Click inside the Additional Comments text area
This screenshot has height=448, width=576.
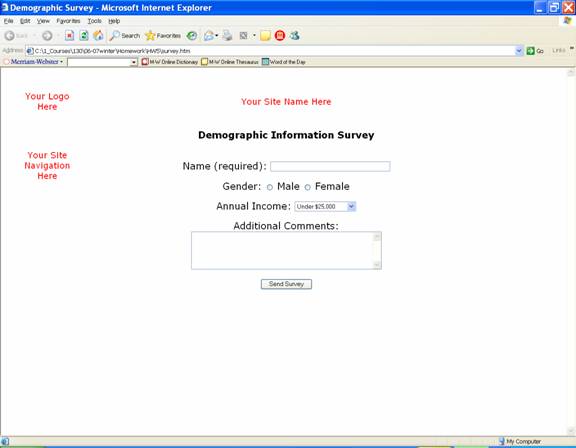[286, 250]
